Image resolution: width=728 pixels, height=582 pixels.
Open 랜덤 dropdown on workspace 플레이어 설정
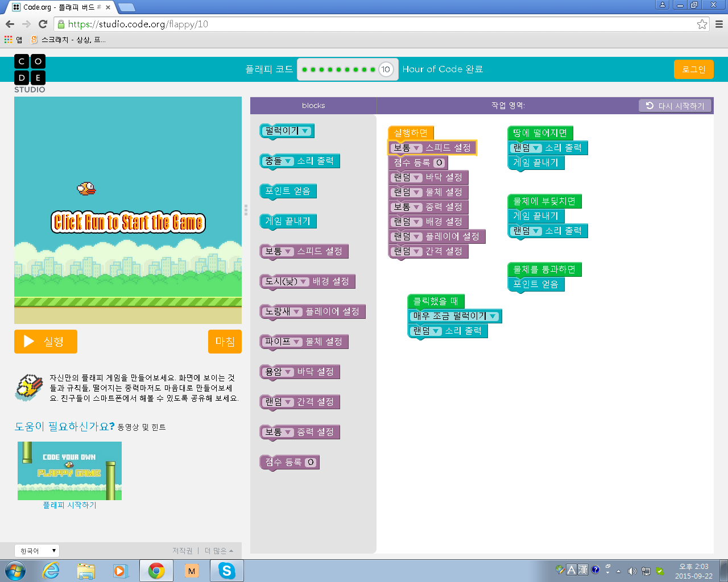pos(407,236)
